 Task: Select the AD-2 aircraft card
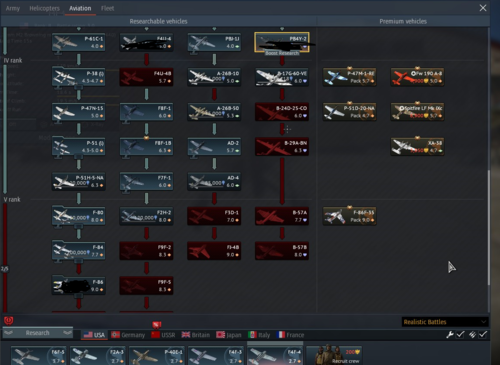(214, 146)
